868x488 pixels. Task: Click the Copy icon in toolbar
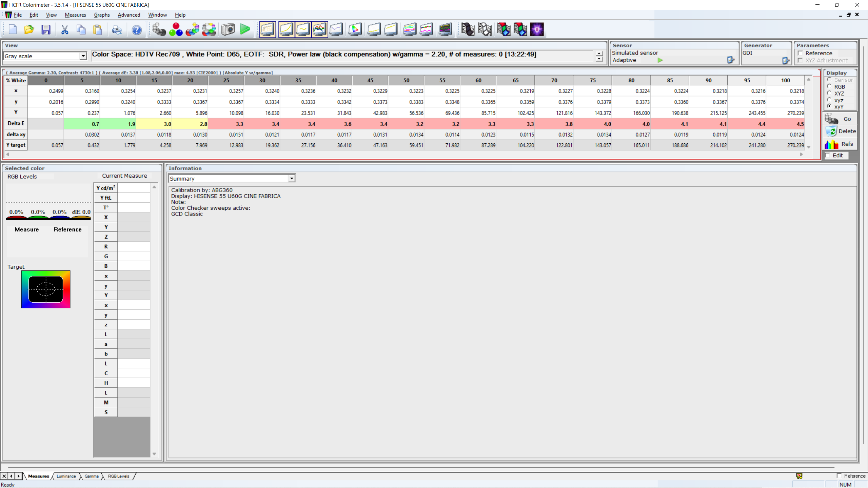[x=81, y=30]
